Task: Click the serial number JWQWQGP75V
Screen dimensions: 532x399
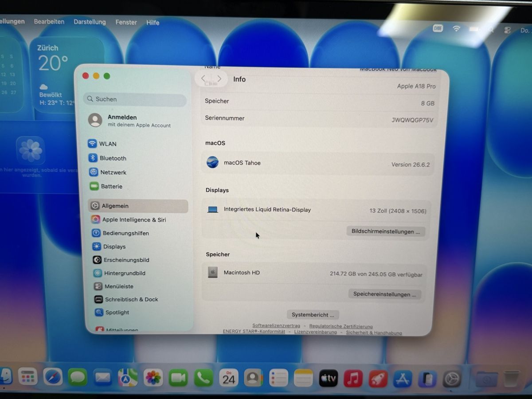Action: pos(412,120)
